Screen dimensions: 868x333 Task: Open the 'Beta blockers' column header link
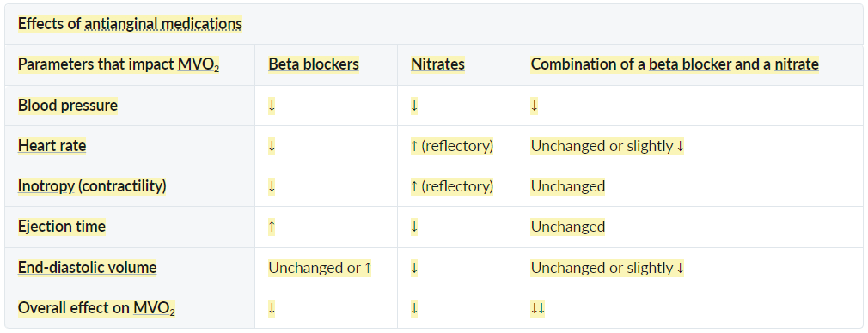314,64
